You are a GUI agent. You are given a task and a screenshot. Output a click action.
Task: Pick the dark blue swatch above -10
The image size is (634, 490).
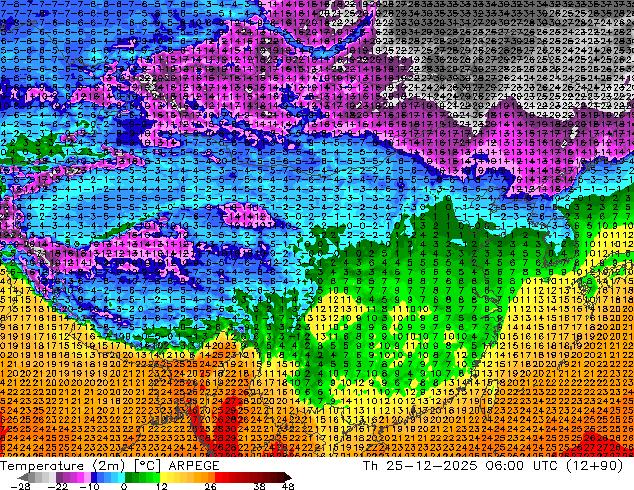pos(94,477)
